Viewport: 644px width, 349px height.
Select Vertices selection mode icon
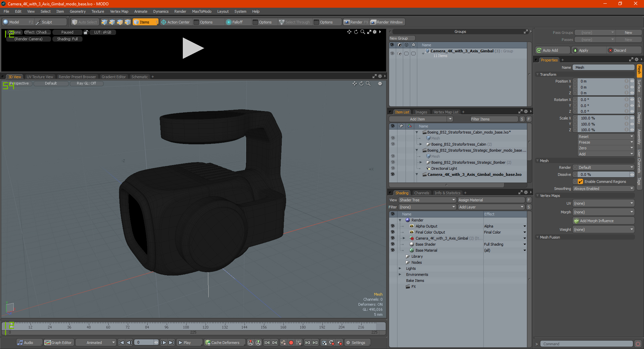(104, 22)
